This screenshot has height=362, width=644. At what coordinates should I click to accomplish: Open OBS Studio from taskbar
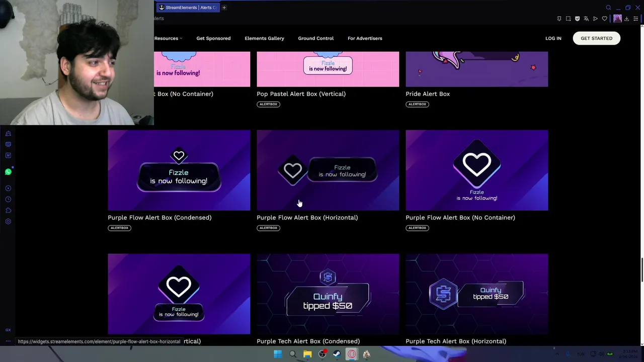tap(322, 354)
